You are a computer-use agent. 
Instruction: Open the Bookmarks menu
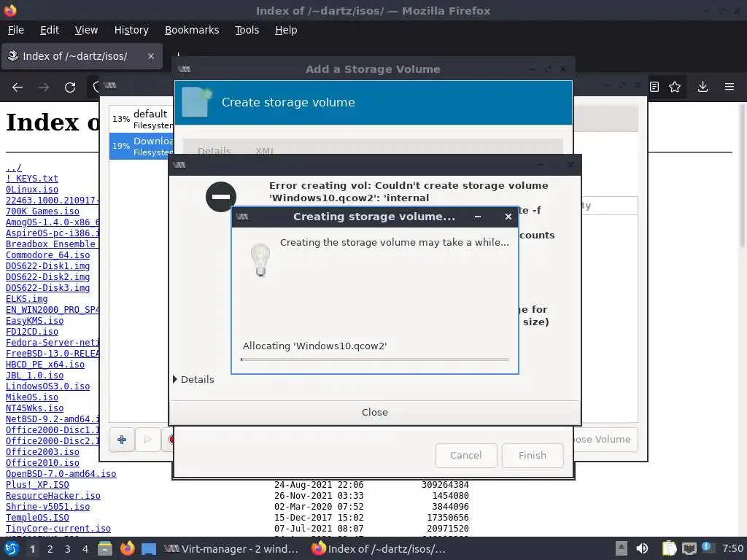click(x=192, y=30)
